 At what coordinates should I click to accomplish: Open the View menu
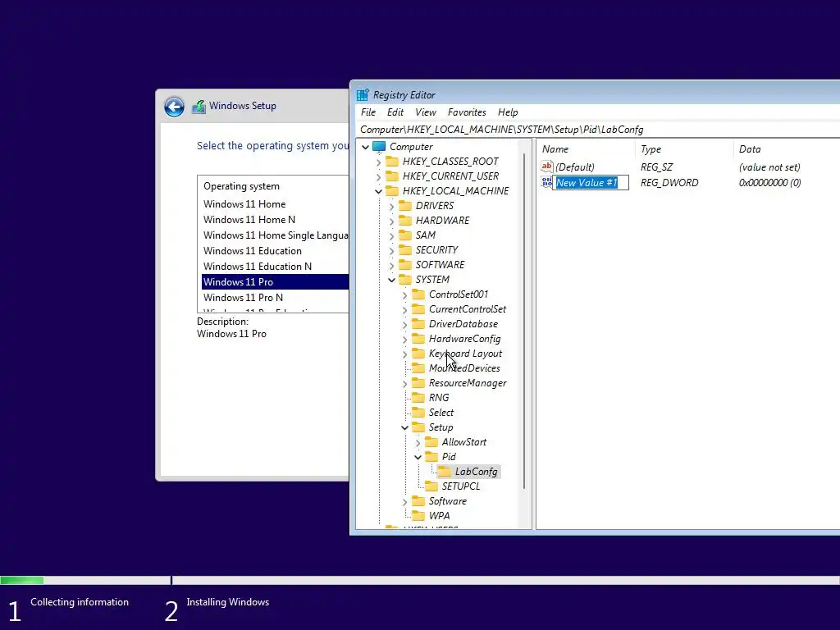tap(426, 112)
